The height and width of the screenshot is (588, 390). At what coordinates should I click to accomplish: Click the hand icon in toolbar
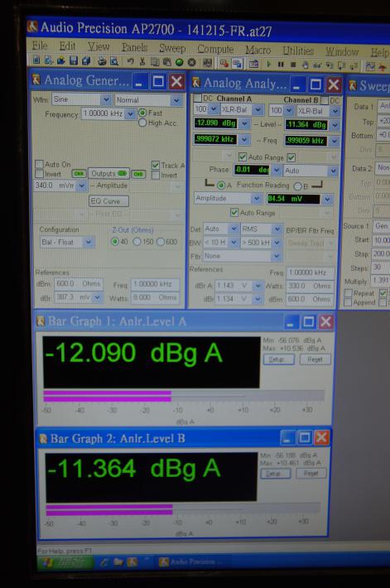pos(306,65)
